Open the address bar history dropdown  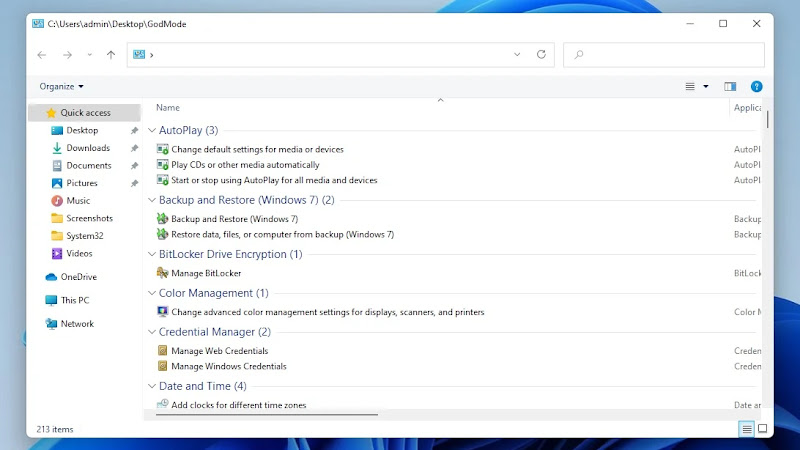(517, 55)
